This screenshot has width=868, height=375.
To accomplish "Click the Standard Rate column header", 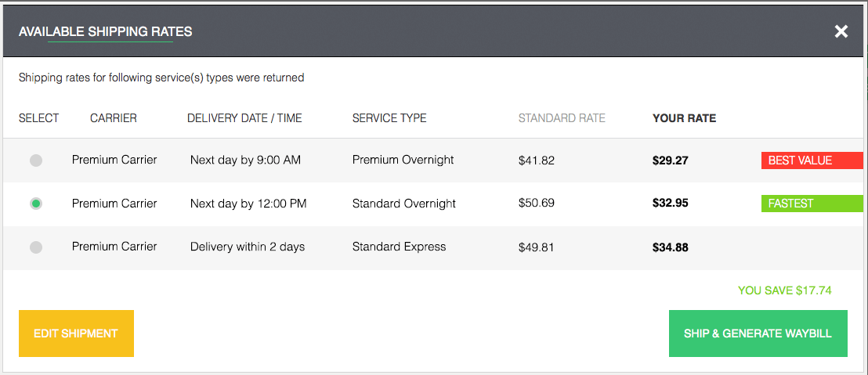I will 562,118.
